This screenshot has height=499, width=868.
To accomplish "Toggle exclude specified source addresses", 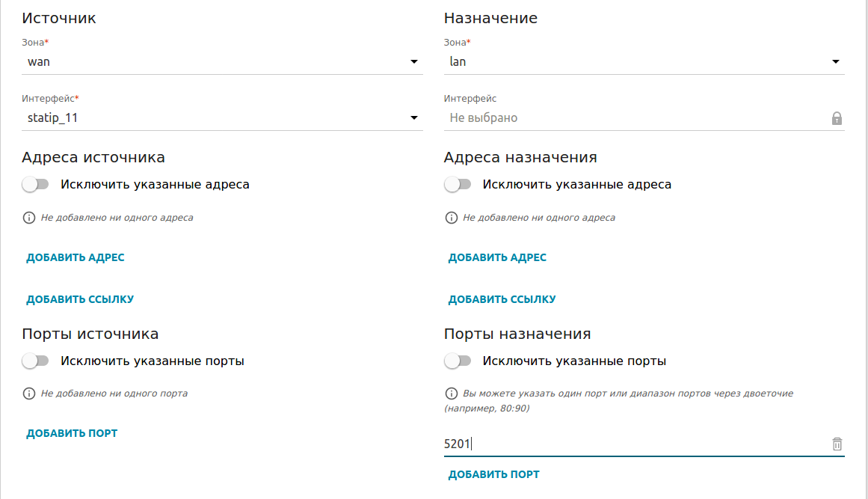I will [35, 184].
